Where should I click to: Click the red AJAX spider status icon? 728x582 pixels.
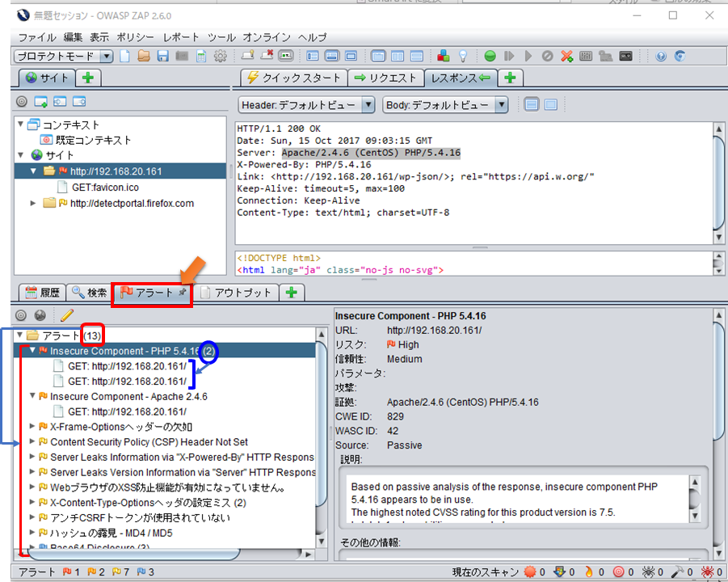click(x=708, y=571)
